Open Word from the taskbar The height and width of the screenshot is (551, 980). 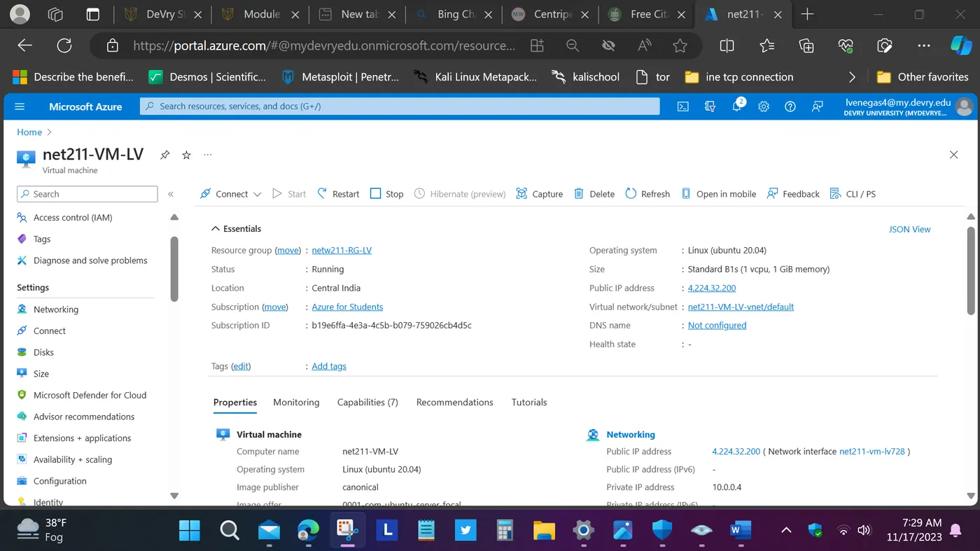pos(740,530)
